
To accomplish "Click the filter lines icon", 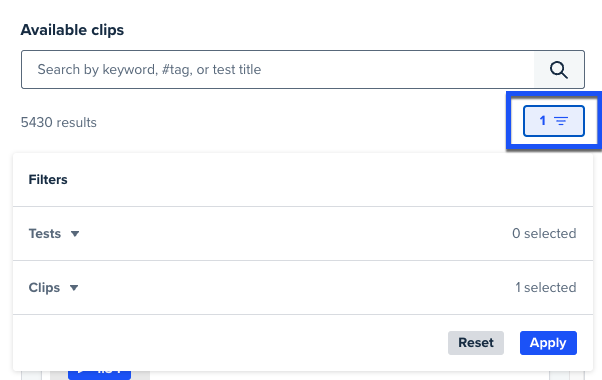I will click(561, 121).
